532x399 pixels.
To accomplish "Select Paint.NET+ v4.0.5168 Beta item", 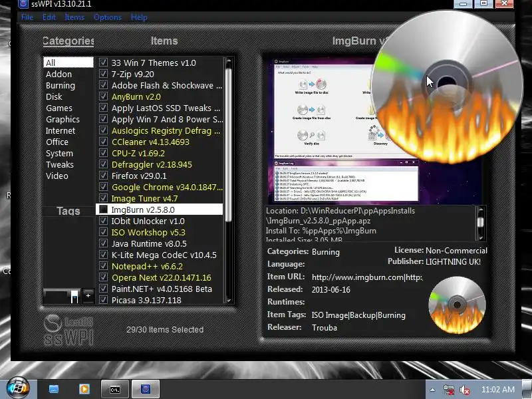I will tap(162, 289).
